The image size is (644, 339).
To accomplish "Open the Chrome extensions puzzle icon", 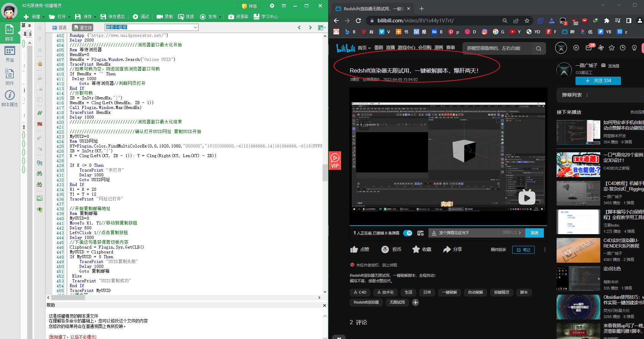I will (x=606, y=21).
